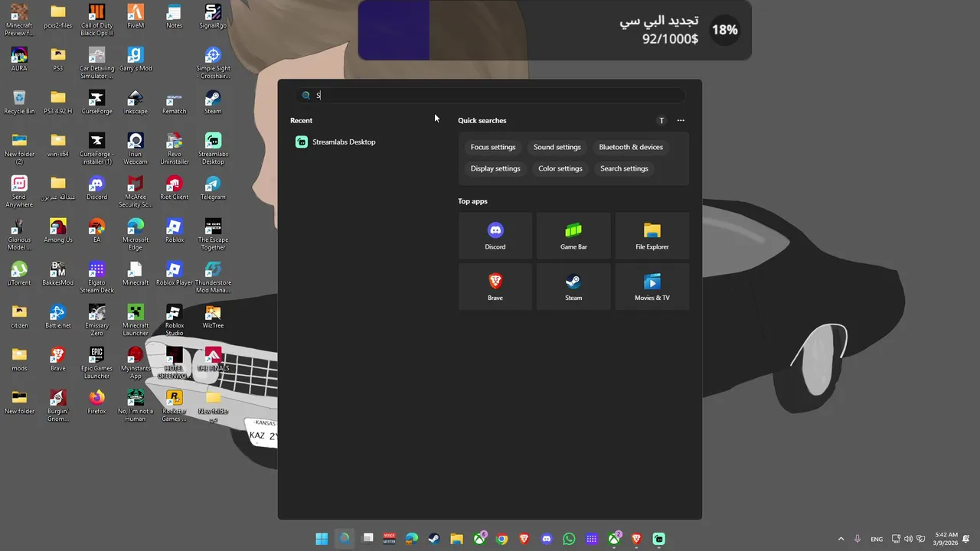Open Voicemeeter from the taskbar
This screenshot has width=980, height=551.
[390, 539]
